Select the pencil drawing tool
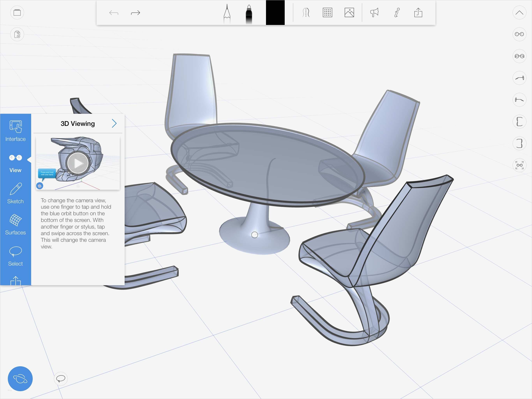 227,13
